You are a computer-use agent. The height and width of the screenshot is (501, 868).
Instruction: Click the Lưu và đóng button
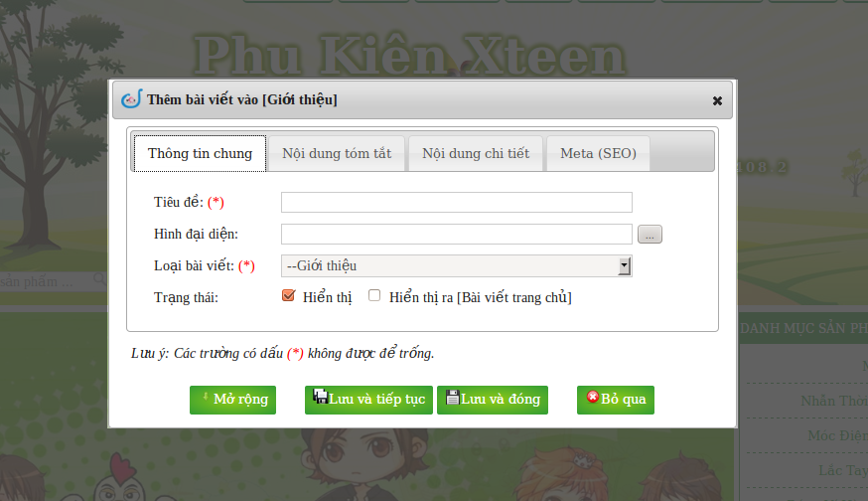pos(493,400)
